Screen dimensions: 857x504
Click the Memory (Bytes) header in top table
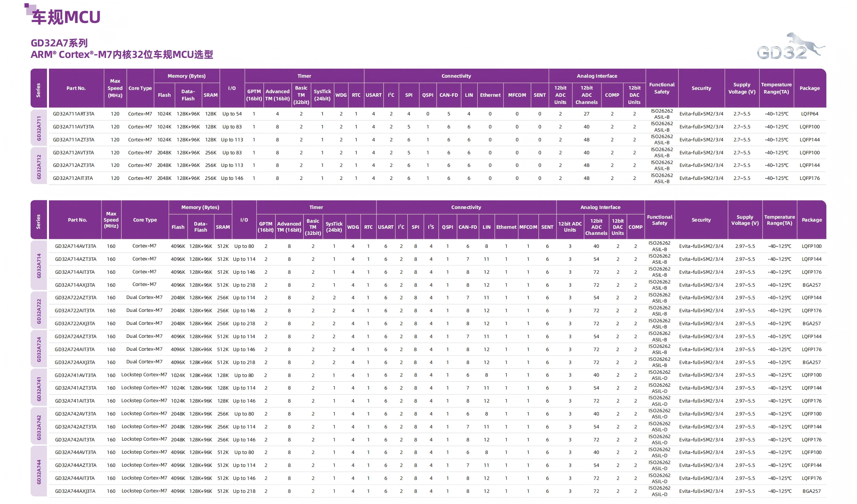pos(186,76)
